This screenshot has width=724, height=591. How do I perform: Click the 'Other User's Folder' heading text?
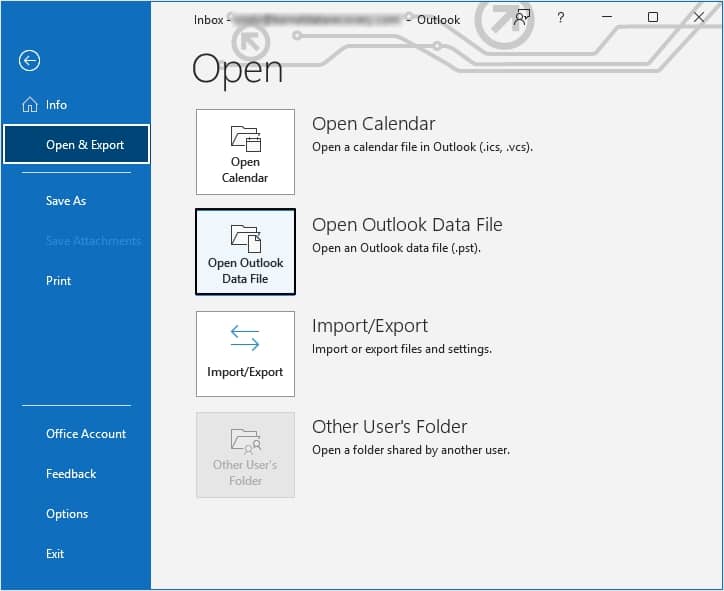point(390,427)
